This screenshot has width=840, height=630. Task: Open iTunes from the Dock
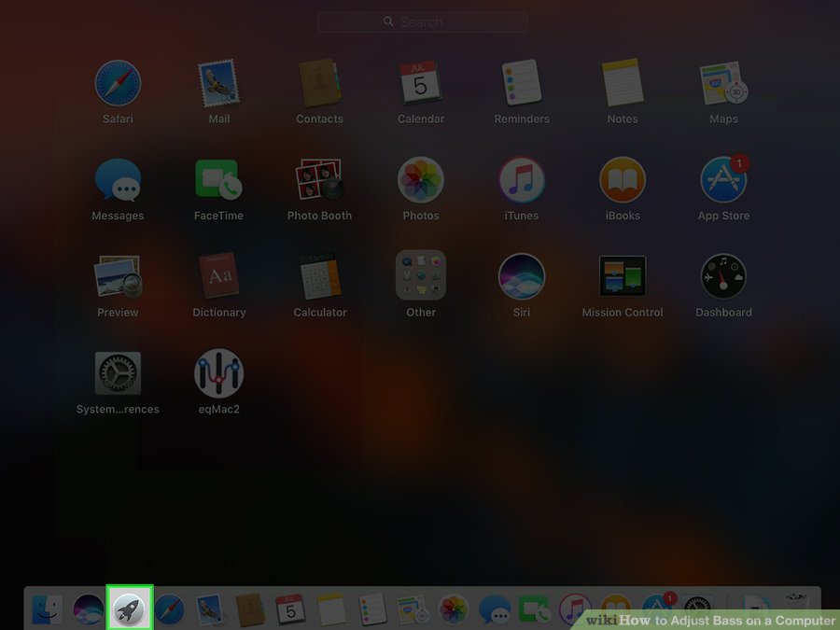coord(575,609)
